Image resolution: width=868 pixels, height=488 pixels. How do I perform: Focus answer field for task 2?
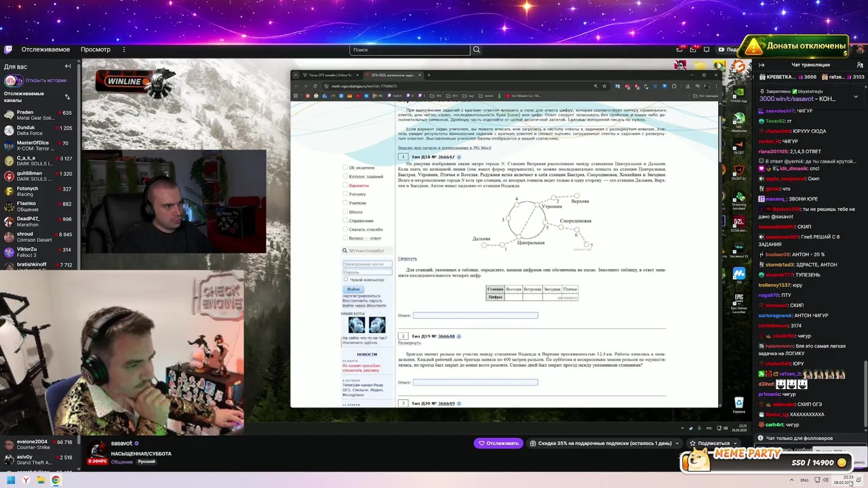click(x=475, y=382)
